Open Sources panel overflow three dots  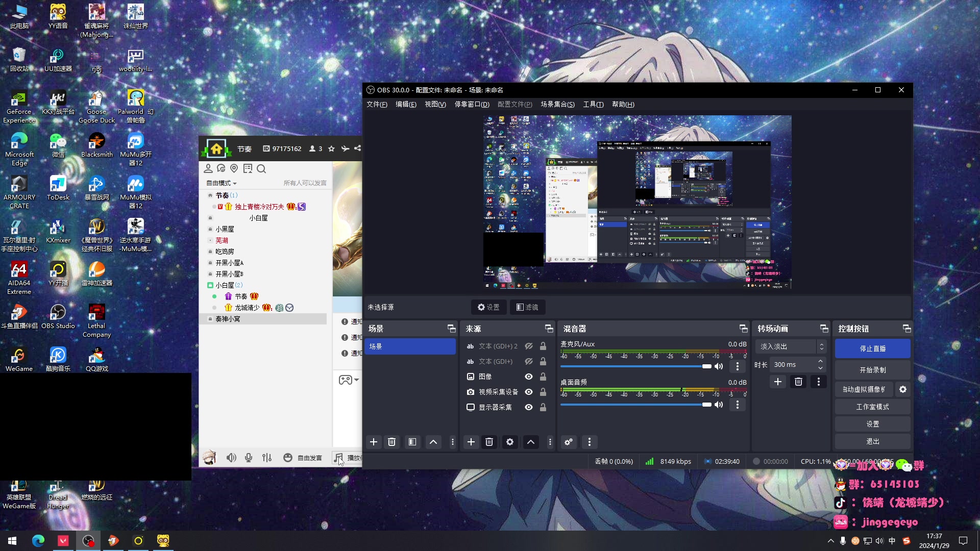coord(550,442)
